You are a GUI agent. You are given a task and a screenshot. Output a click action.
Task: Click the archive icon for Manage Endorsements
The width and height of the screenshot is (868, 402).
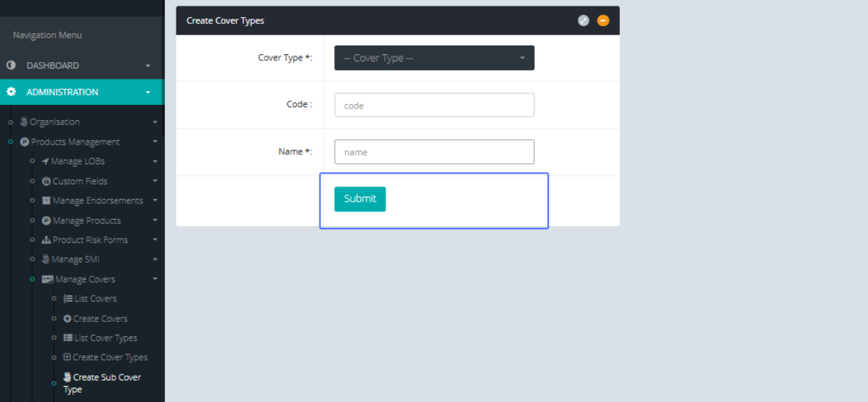click(46, 201)
